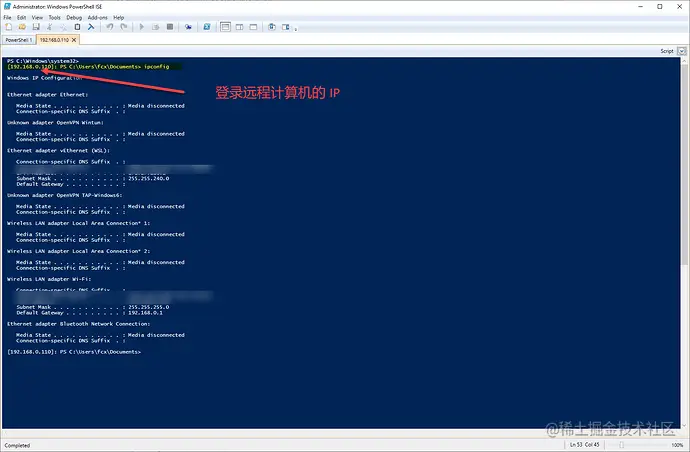Open the Add-ons menu
The height and width of the screenshot is (452, 690).
[x=98, y=18]
